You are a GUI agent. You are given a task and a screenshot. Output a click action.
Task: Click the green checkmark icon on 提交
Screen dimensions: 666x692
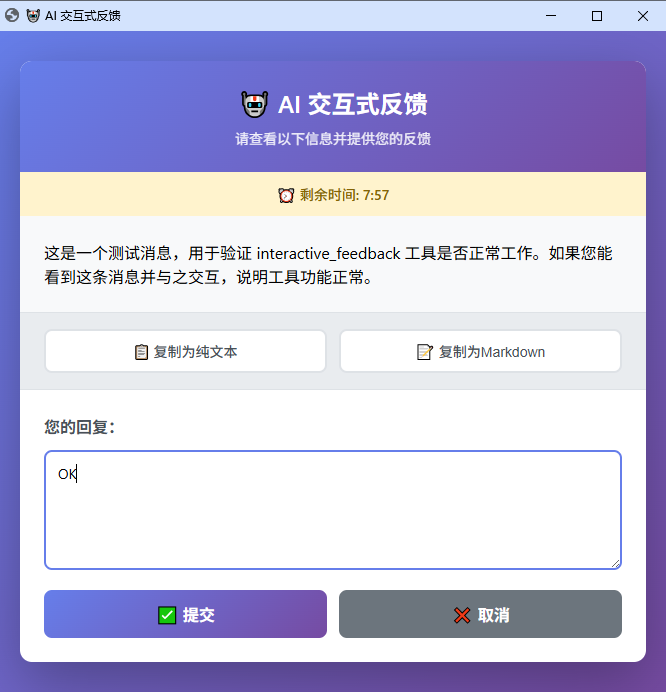pos(167,615)
